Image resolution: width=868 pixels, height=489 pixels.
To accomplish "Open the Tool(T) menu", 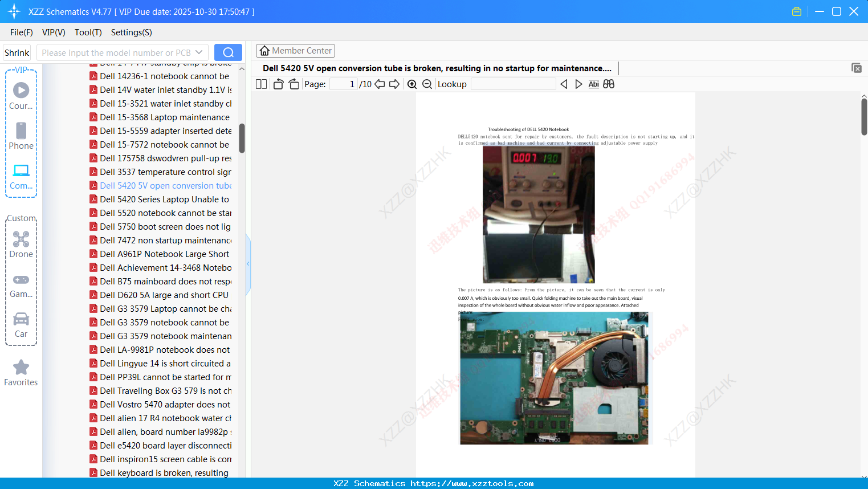I will pos(88,32).
